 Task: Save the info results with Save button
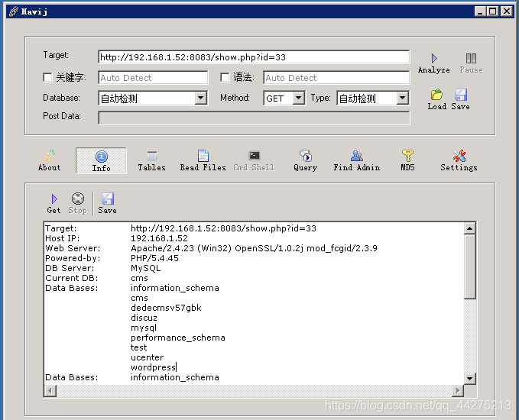point(107,203)
